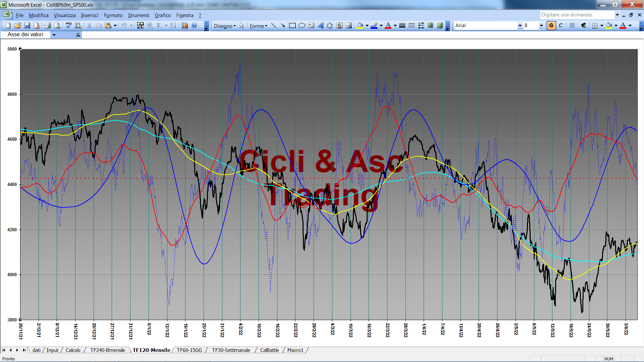This screenshot has height=362, width=644.
Task: Open the Arial font name dropdown
Action: tap(520, 25)
